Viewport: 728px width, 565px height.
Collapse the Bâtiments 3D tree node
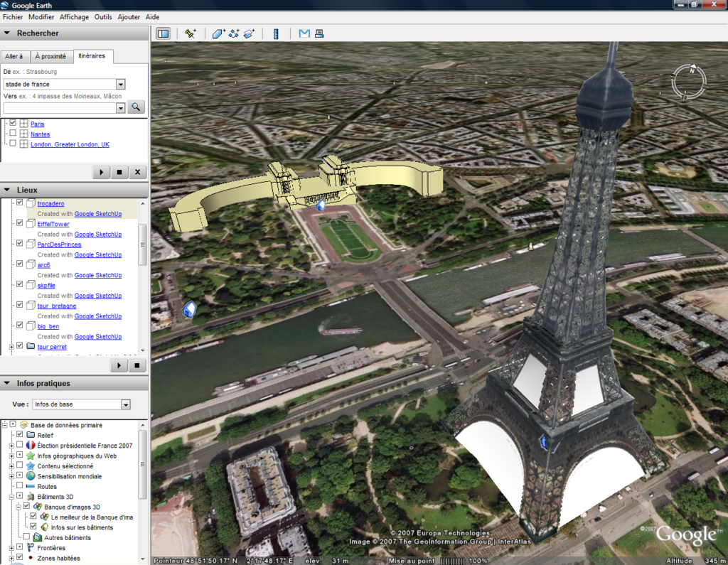[11, 497]
